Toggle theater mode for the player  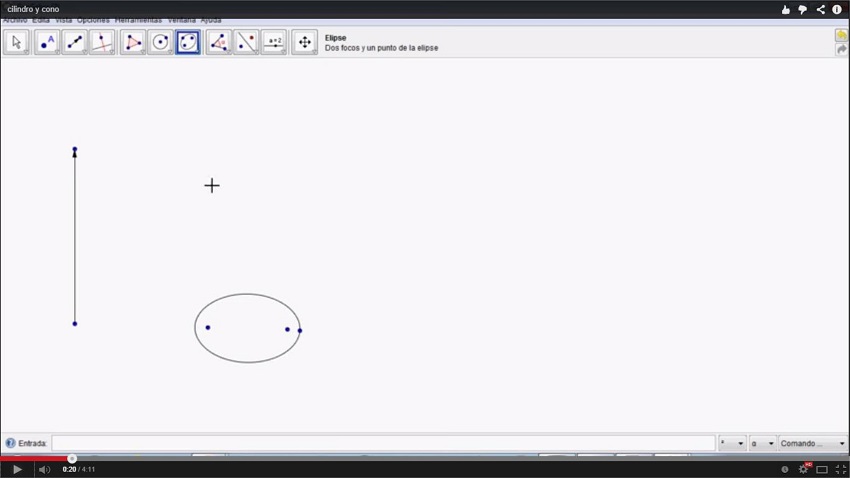tap(822, 469)
